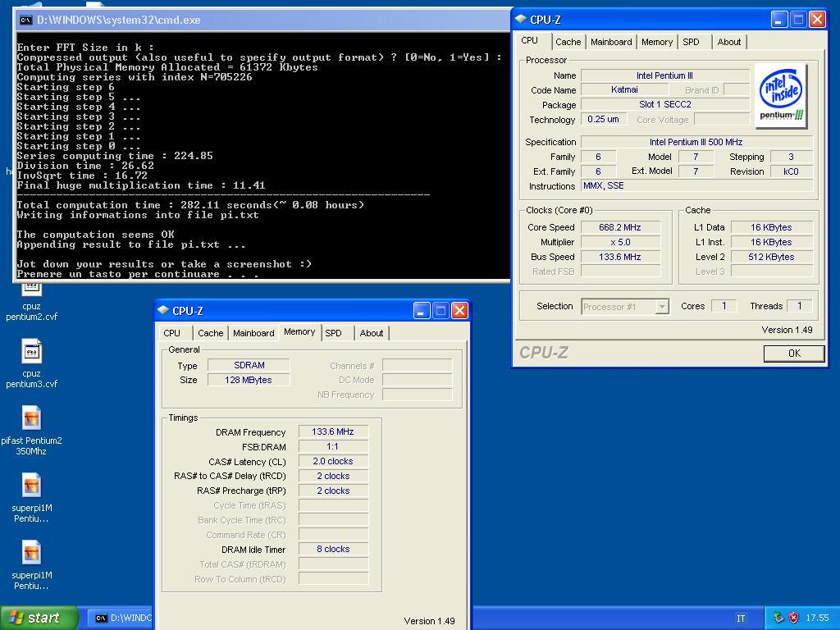
Task: Click the Bus Speed 133.6 MHz field
Action: pyautogui.click(x=620, y=257)
